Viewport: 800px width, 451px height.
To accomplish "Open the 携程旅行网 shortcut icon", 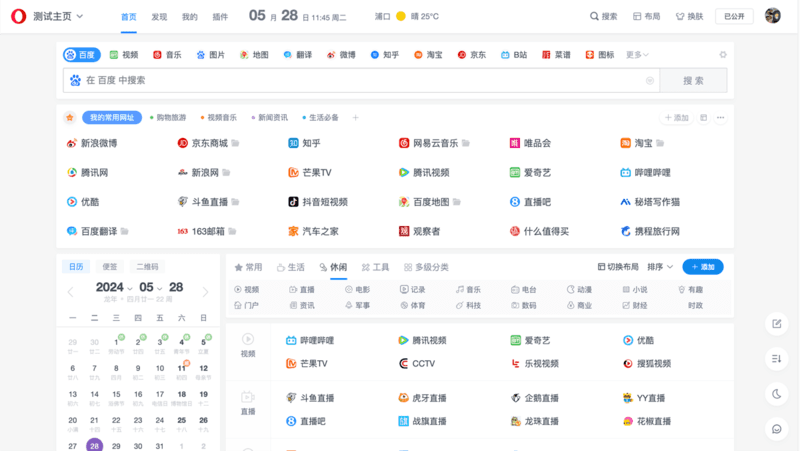I will 626,231.
